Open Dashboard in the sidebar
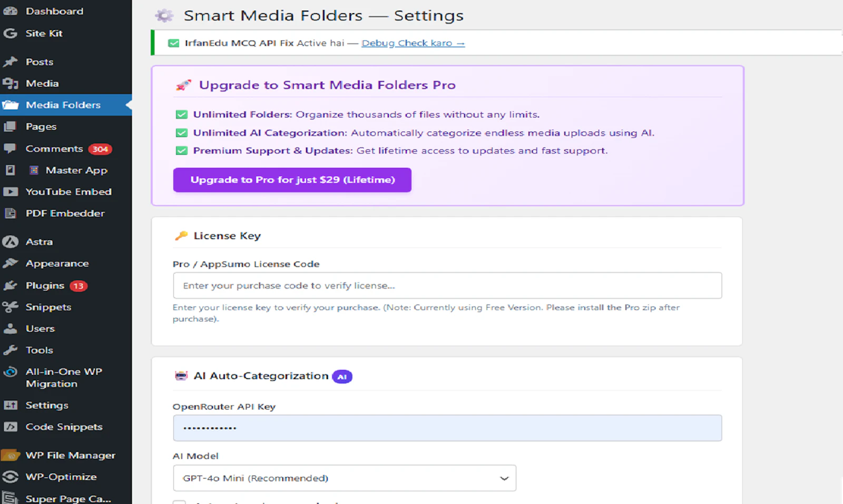This screenshot has height=504, width=843. click(x=54, y=11)
